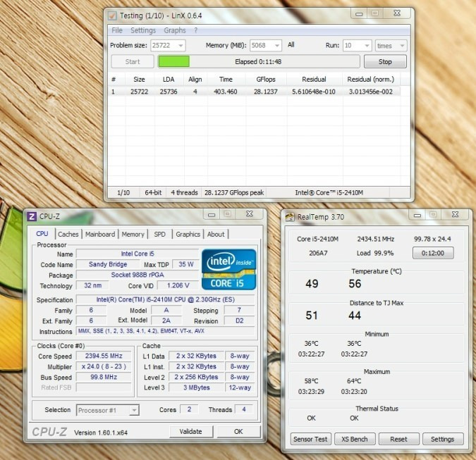
Task: Expand the times unit dropdown
Action: [x=402, y=46]
